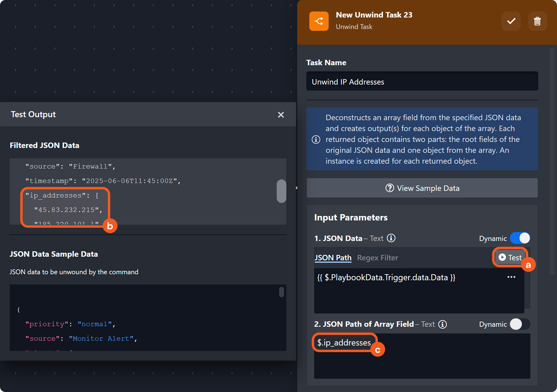Open View Sample Data
Image resolution: width=557 pixels, height=392 pixels.
point(422,188)
